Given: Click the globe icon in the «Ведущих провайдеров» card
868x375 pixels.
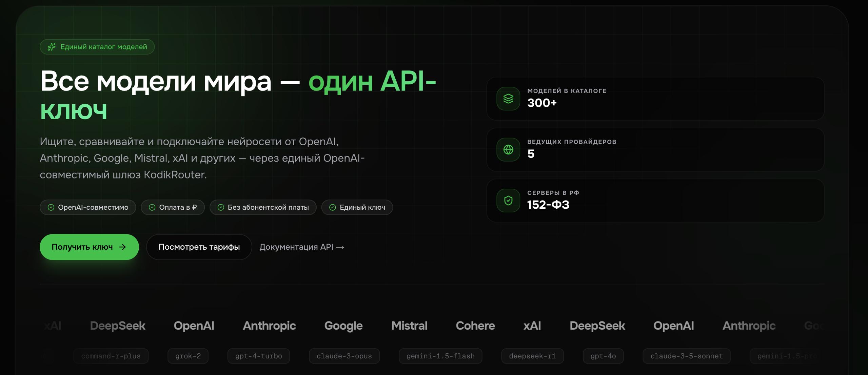Looking at the screenshot, I should click(508, 149).
